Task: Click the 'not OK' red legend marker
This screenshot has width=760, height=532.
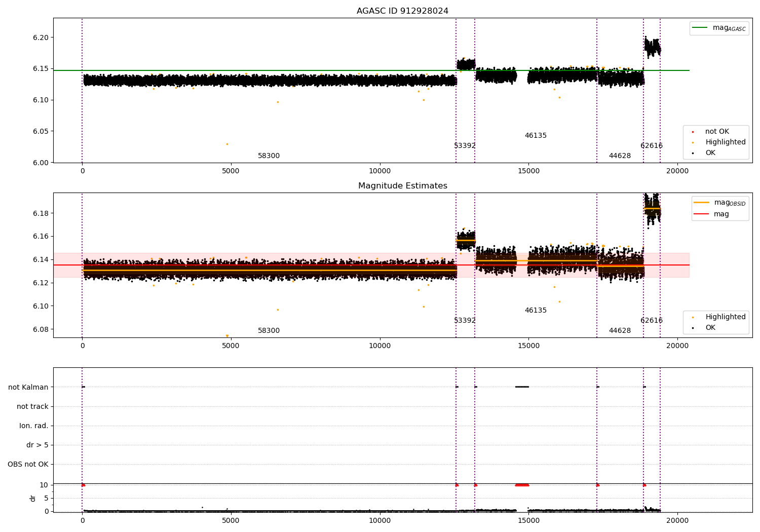Action: click(693, 132)
